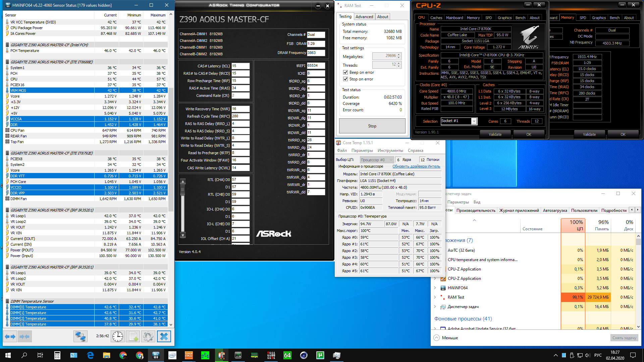Image resolution: width=644 pixels, height=362 pixels.
Task: Toggle the 'Beep on error' checkbox
Action: pos(345,72)
